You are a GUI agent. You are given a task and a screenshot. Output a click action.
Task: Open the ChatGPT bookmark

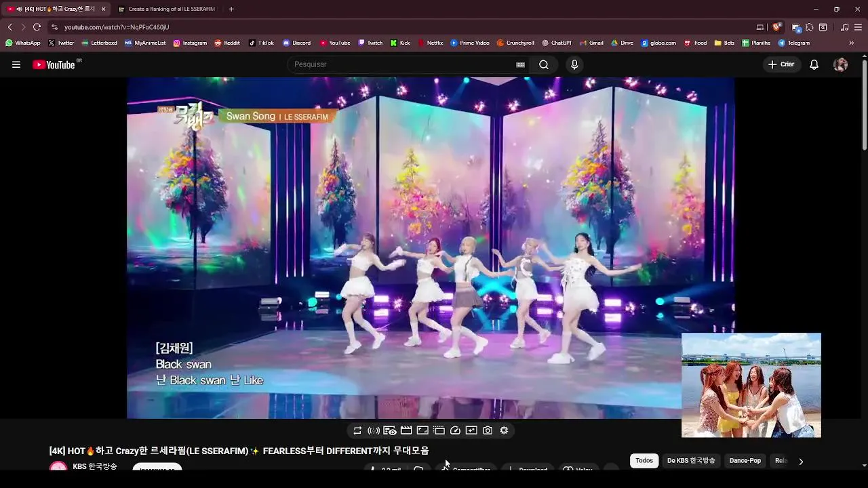(557, 43)
